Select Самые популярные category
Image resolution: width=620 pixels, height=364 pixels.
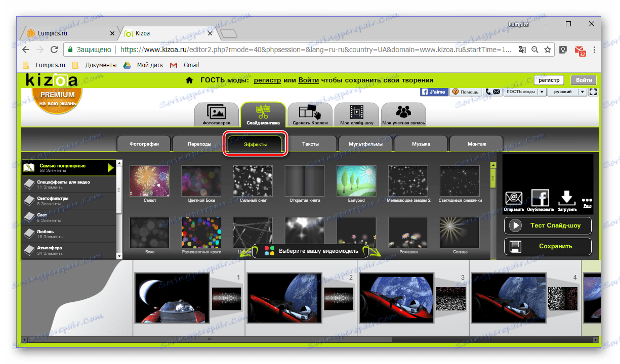[x=68, y=168]
